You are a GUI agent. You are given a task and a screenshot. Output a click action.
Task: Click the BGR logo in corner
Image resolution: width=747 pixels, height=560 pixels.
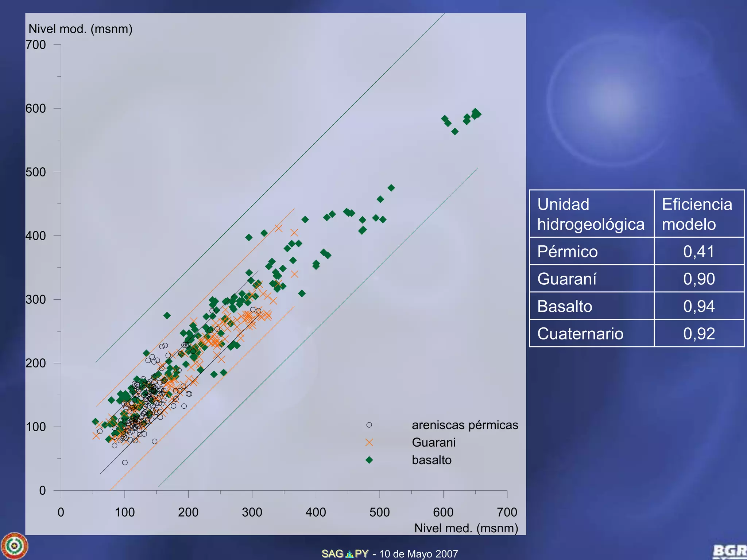729,551
